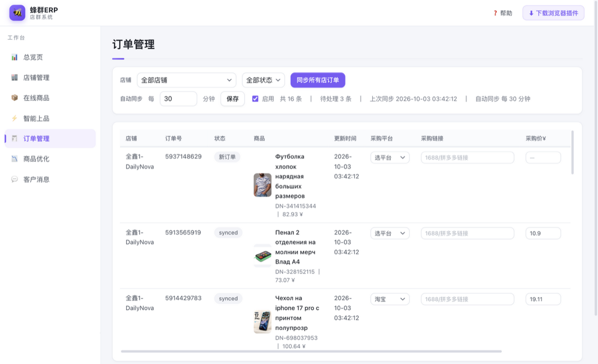
Task: Click the 采购价 field showing 10.9
Action: 543,234
